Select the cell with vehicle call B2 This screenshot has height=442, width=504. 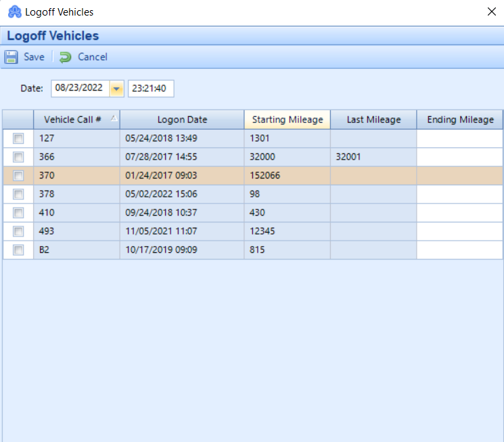(x=76, y=250)
